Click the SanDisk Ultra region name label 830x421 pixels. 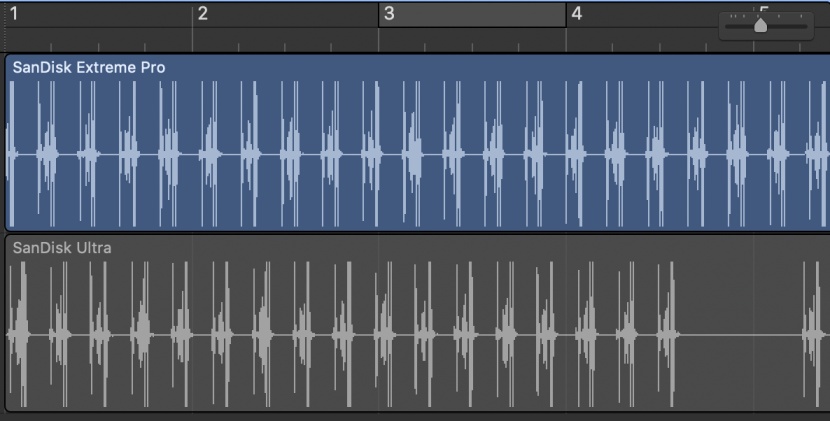click(x=62, y=247)
